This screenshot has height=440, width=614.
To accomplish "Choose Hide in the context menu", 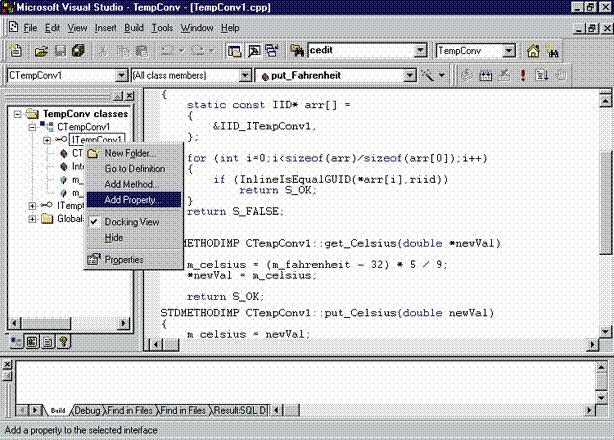I will (134, 238).
